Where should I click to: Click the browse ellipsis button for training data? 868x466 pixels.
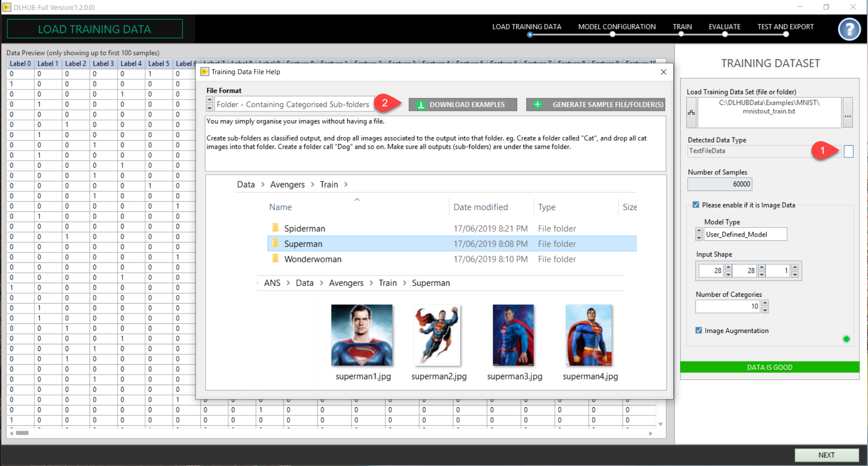pyautogui.click(x=848, y=113)
